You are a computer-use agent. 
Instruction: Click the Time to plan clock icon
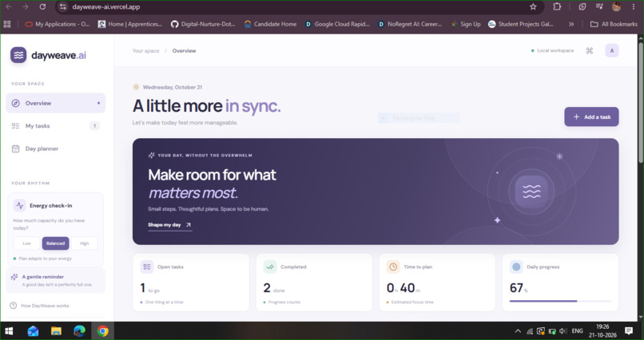coord(393,267)
